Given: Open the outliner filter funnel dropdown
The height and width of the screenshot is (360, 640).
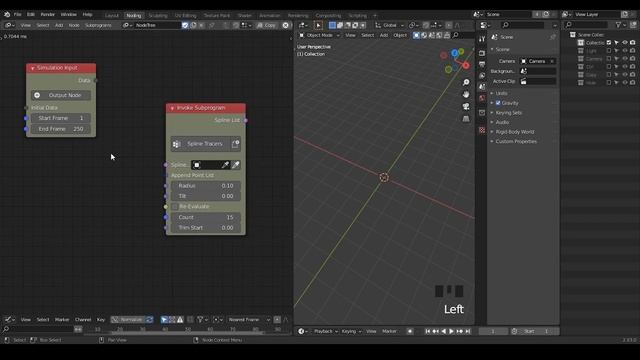Looking at the screenshot, I should [620, 25].
